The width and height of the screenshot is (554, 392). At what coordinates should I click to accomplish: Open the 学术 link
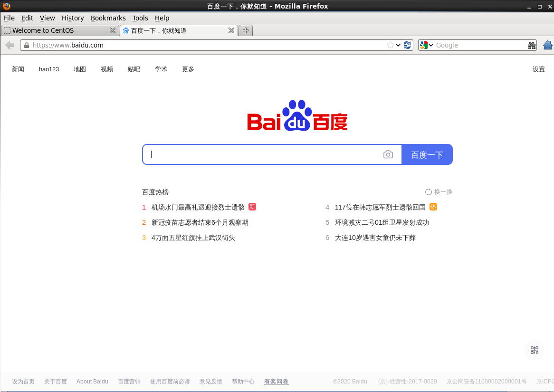[x=161, y=69]
